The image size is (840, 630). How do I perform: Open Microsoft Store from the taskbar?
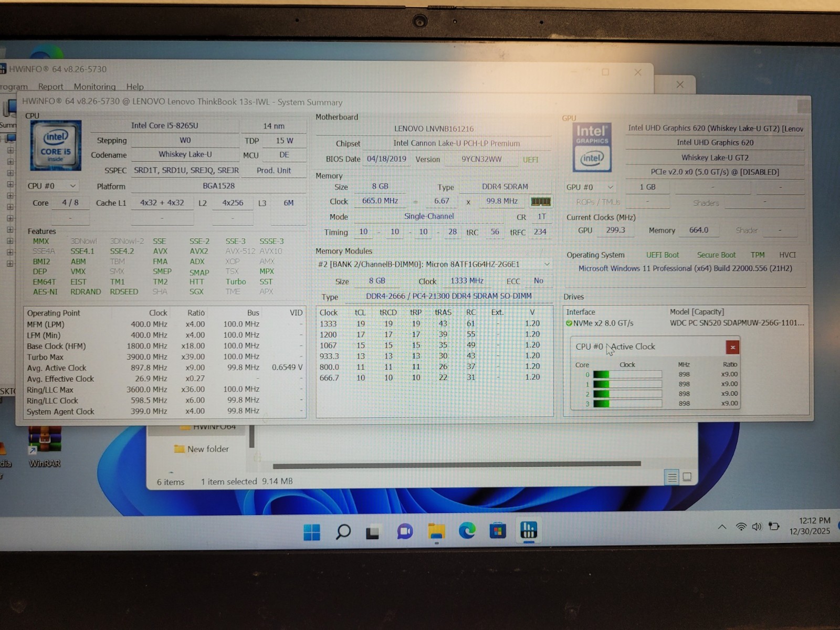tap(498, 531)
